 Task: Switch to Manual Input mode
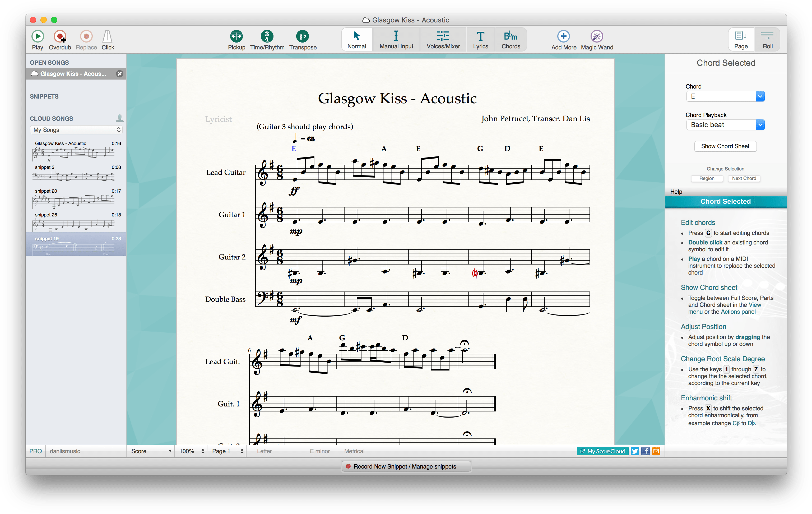tap(396, 40)
